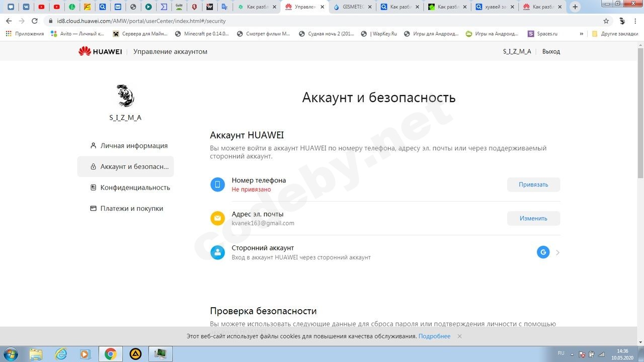Expand the Сторонний аккаунт row chevron
The width and height of the screenshot is (644, 362).
(557, 252)
